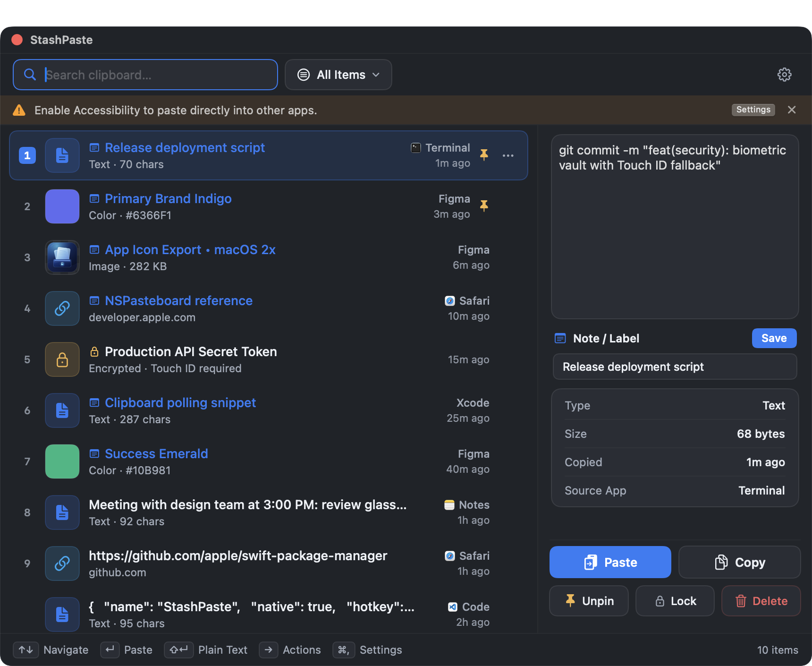Select the Meeting with design team note
This screenshot has height=666, width=812.
pos(268,512)
